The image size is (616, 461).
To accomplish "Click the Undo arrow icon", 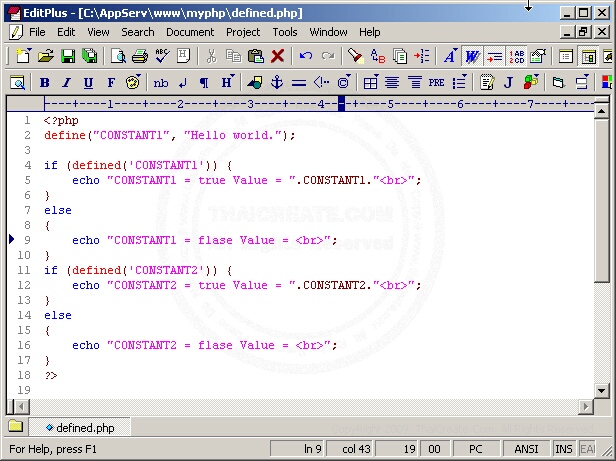I will (x=305, y=57).
